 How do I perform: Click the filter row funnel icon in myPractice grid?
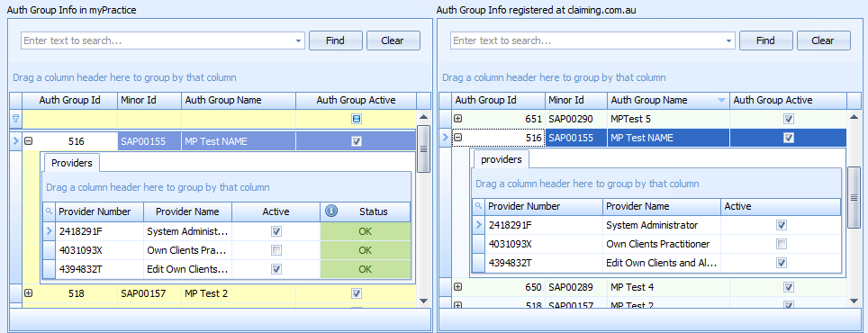point(15,119)
